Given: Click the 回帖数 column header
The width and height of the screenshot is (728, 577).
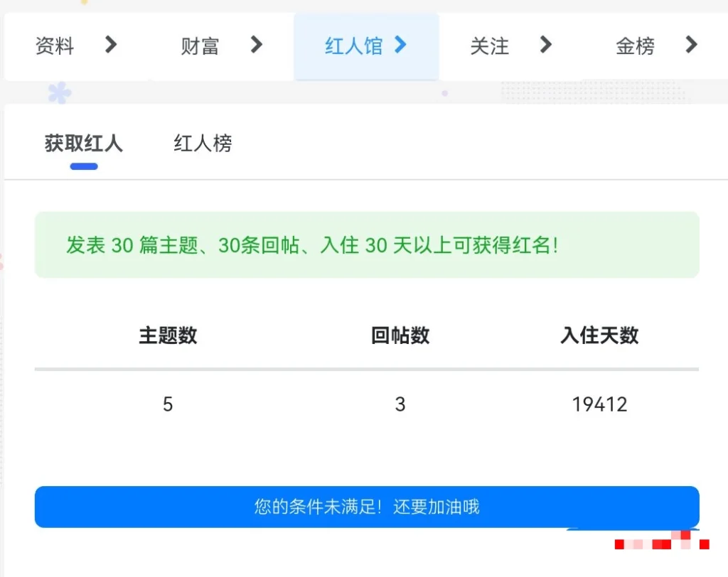Looking at the screenshot, I should point(400,335).
